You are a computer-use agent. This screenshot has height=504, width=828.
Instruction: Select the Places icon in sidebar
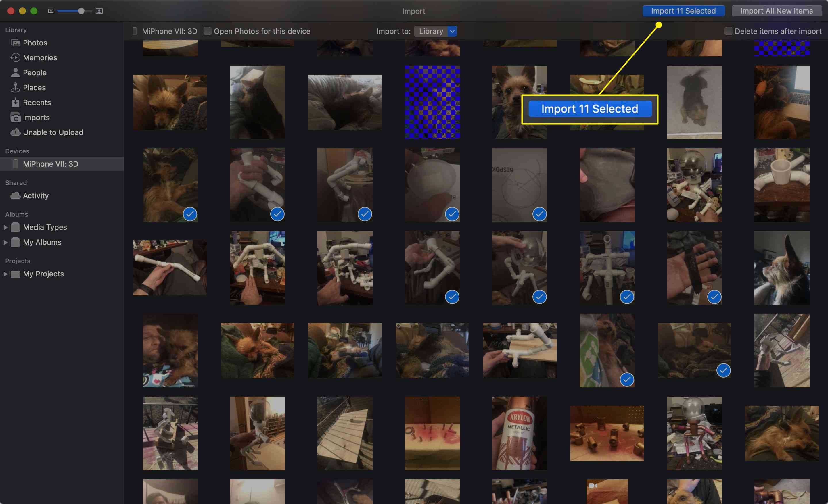click(x=15, y=87)
